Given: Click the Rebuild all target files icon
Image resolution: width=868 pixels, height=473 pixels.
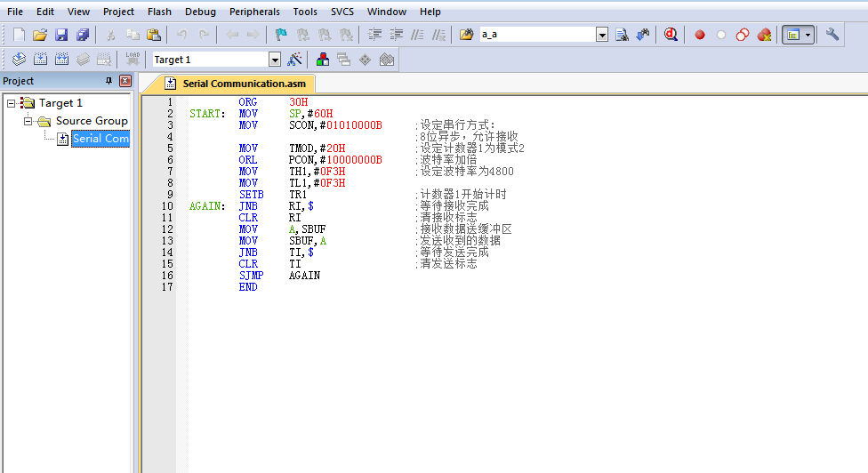Looking at the screenshot, I should [x=61, y=60].
